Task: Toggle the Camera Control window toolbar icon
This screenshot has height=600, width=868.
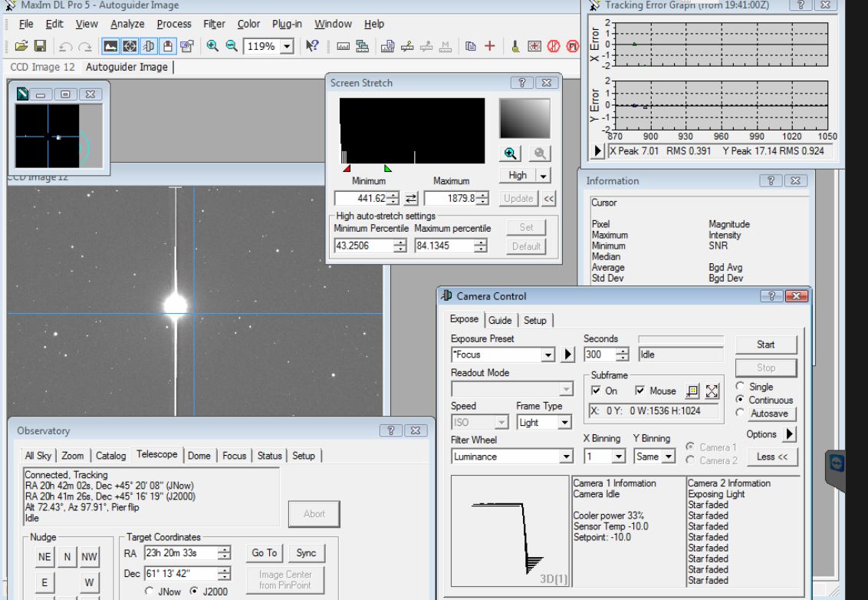Action: click(148, 46)
